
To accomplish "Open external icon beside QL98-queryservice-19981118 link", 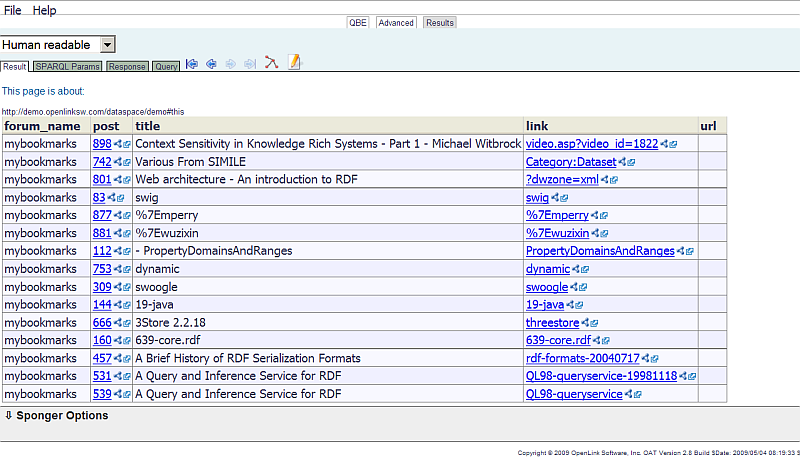I will pyautogui.click(x=692, y=377).
